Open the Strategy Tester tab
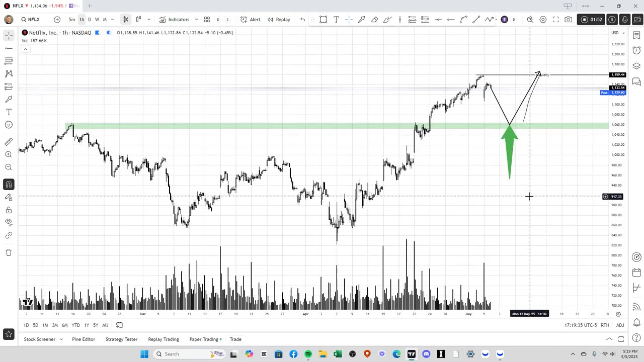Viewport: 644px width, 362px height. [121, 339]
